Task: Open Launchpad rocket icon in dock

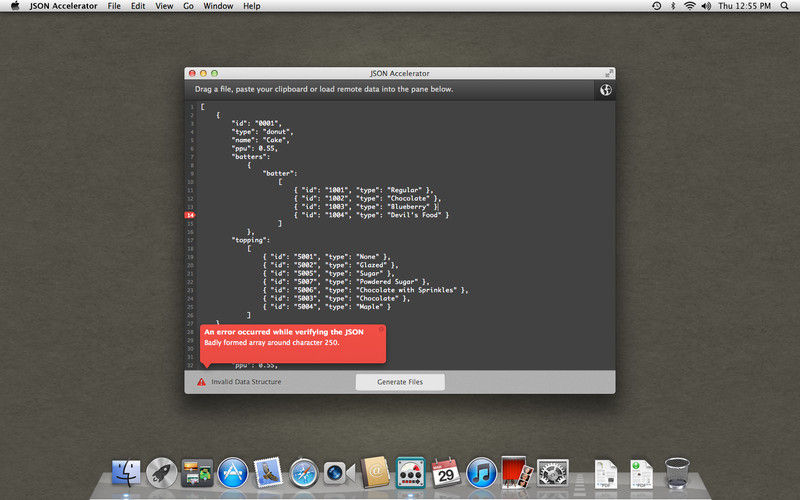Action: [x=162, y=472]
